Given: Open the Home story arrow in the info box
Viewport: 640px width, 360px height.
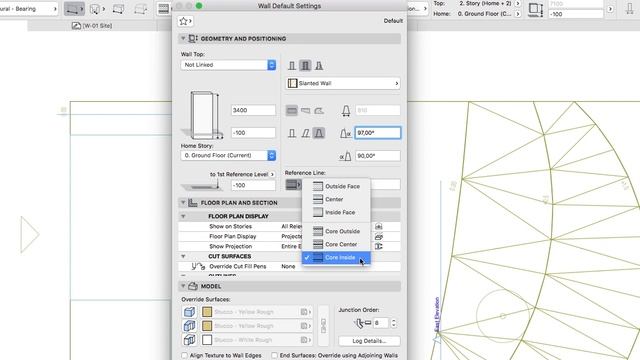Looking at the screenshot, I should click(518, 14).
